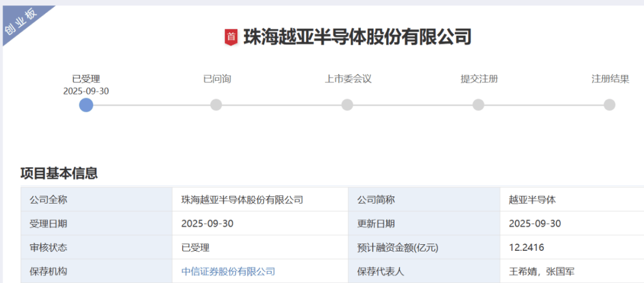
Task: Click the red 首 icon beside company title
Action: pos(231,37)
